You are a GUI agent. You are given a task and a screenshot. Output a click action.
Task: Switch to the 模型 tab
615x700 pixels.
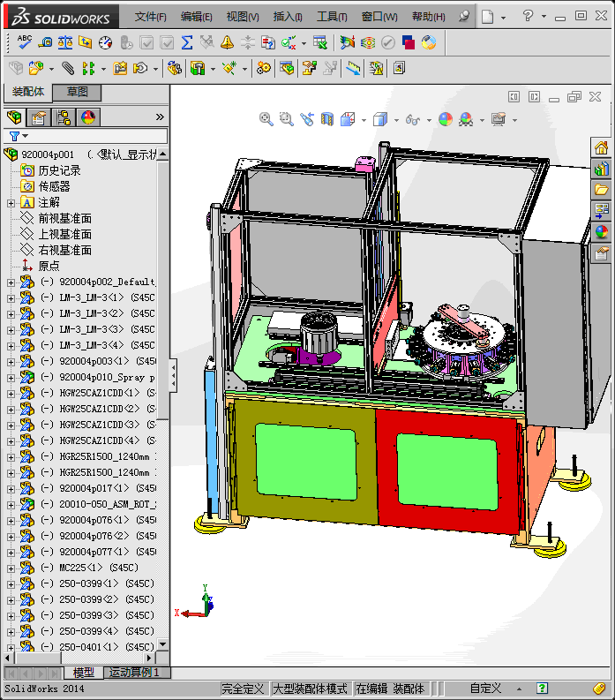(x=84, y=673)
